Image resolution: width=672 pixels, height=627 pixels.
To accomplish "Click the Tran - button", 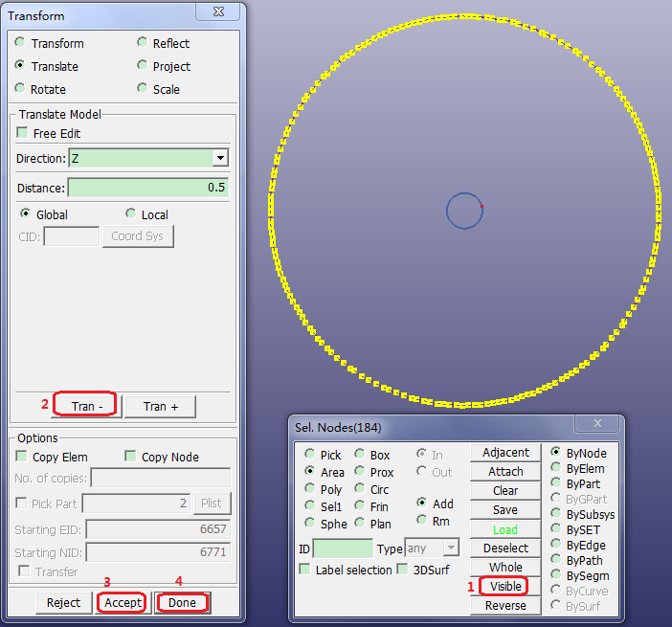I will (83, 406).
